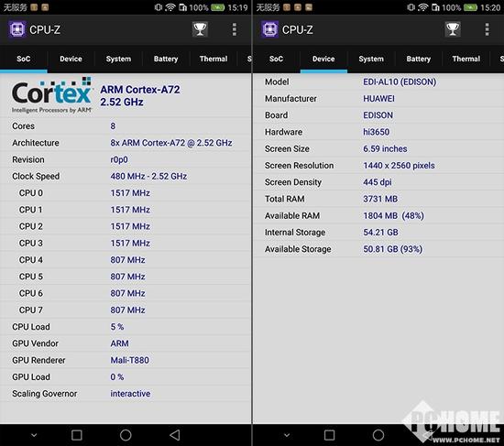Tap Screen Size '6.59 inches'

(385, 148)
